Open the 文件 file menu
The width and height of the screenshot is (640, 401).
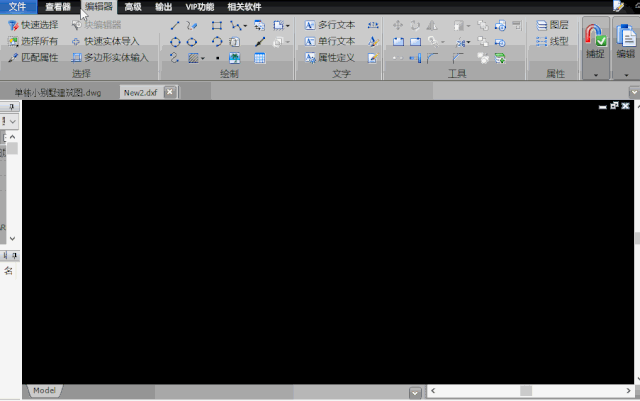pyautogui.click(x=17, y=6)
